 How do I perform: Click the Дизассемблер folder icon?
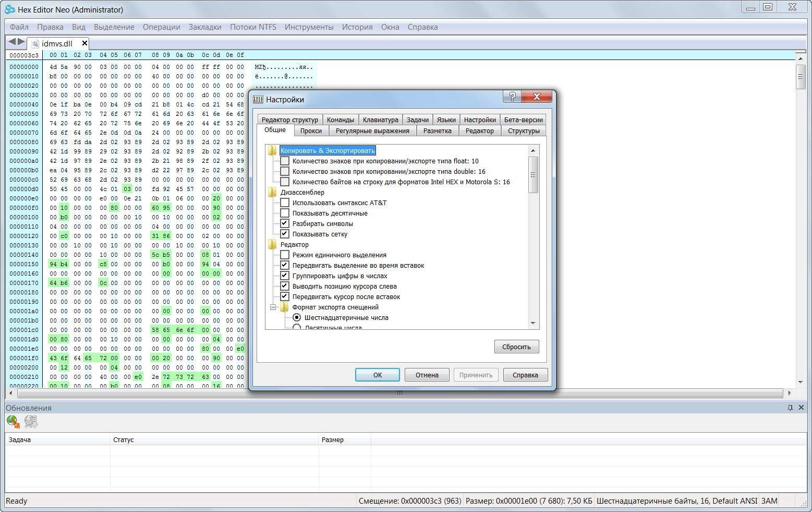click(272, 192)
